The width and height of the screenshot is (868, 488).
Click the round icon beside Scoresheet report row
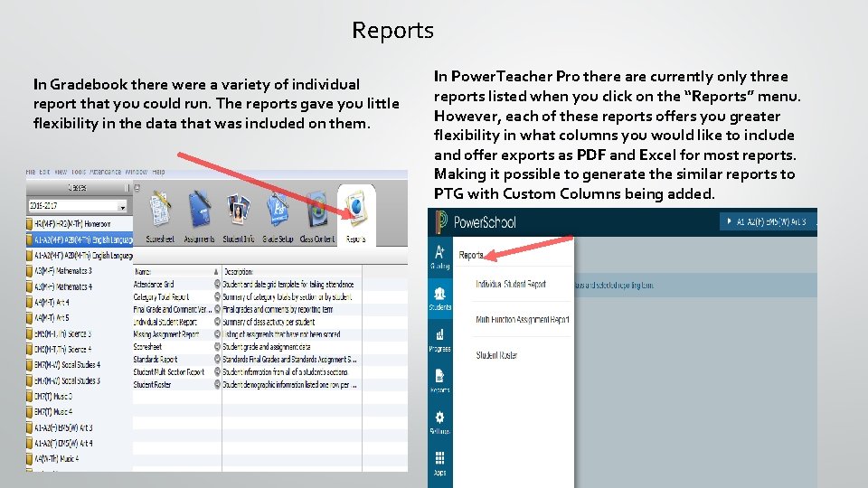(217, 346)
